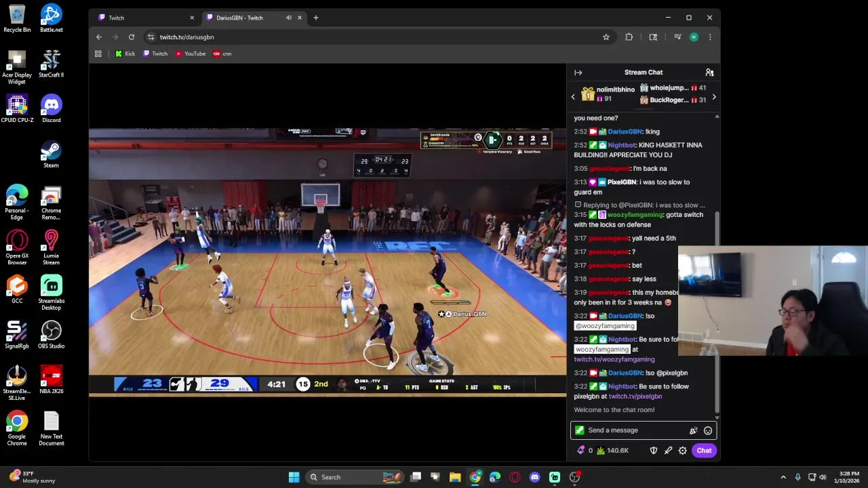Click the microphone icon in system tray
Image resolution: width=868 pixels, height=488 pixels.
click(797, 477)
